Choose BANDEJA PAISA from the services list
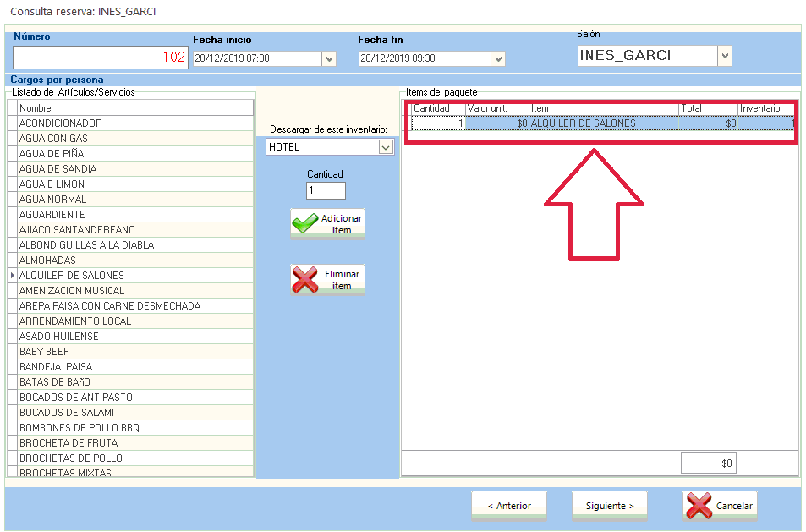806x532 pixels. 56,367
